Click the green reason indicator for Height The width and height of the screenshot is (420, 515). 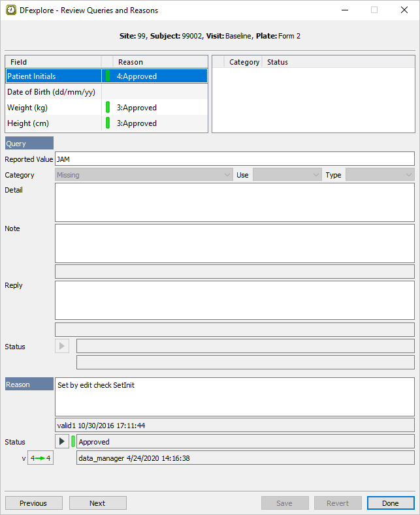[x=108, y=123]
